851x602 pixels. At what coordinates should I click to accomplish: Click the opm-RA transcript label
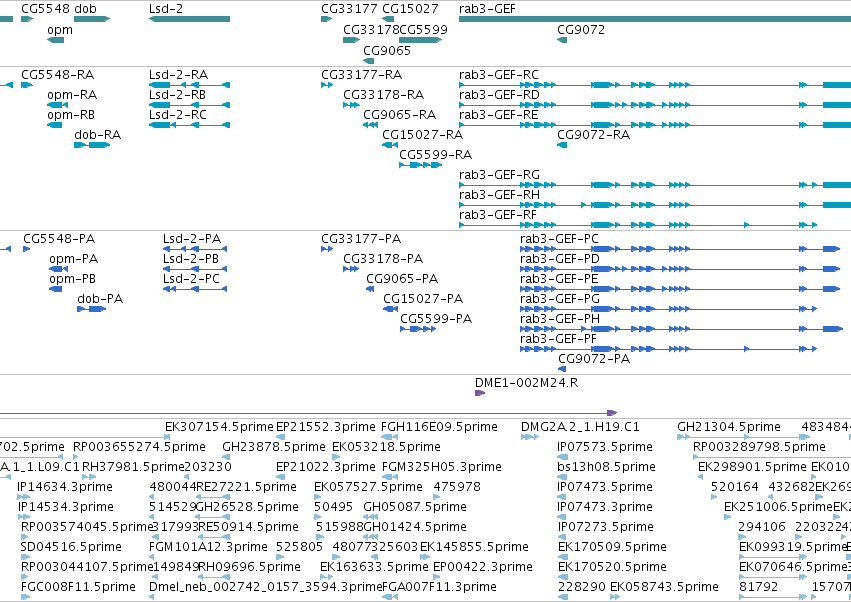click(x=72, y=95)
